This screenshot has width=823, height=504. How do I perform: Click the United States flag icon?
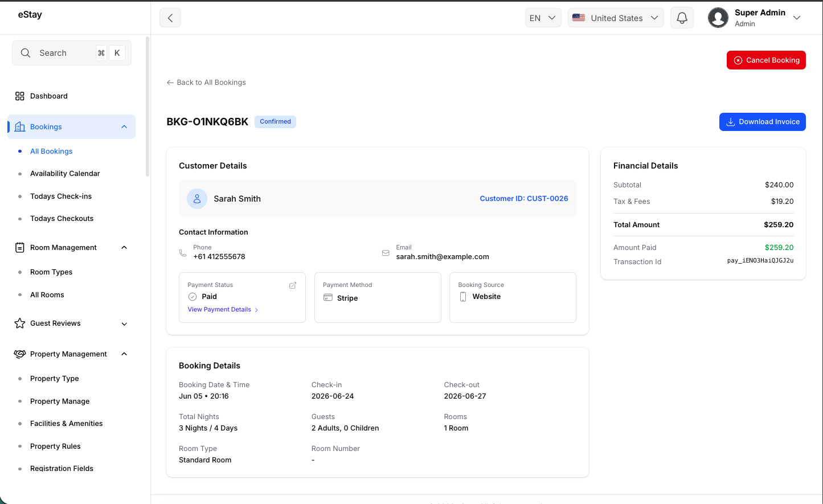coord(579,18)
